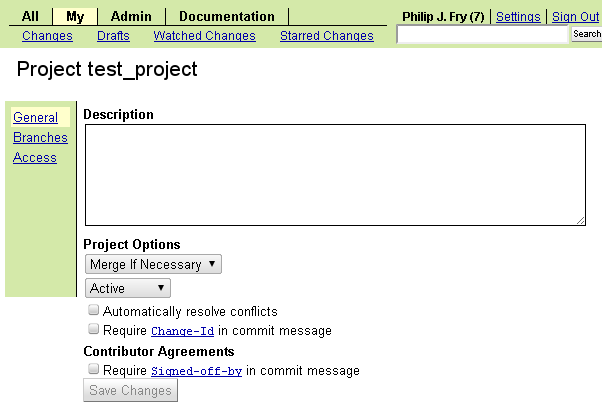Select the Admin tab
Image resolution: width=602 pixels, height=406 pixels.
tap(131, 16)
